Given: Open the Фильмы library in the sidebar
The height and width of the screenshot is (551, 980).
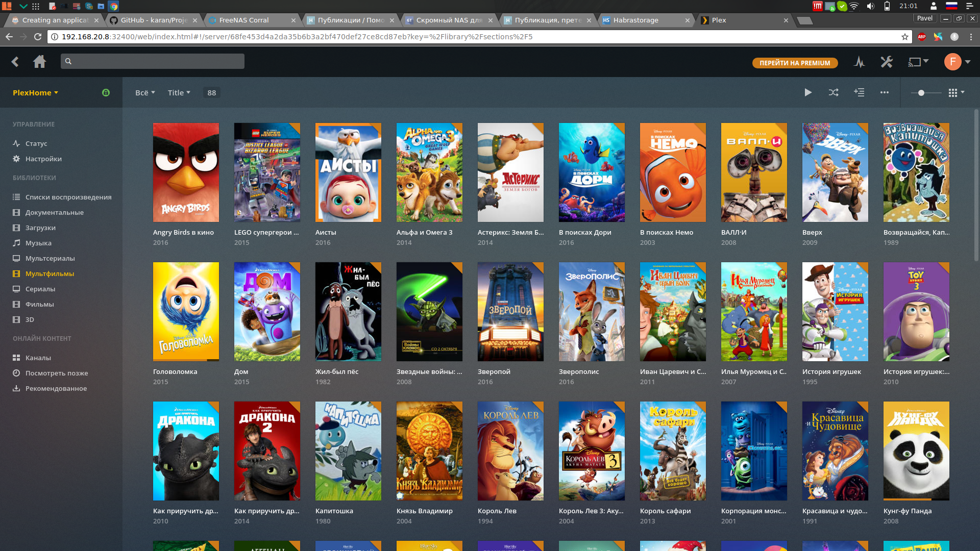Looking at the screenshot, I should pos(39,304).
